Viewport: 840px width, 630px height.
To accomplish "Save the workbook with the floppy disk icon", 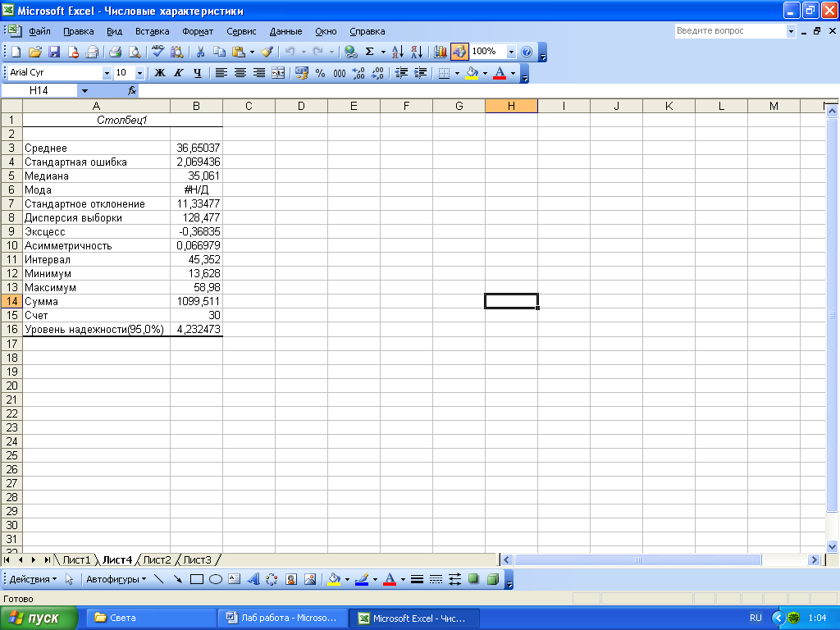I will (x=54, y=52).
